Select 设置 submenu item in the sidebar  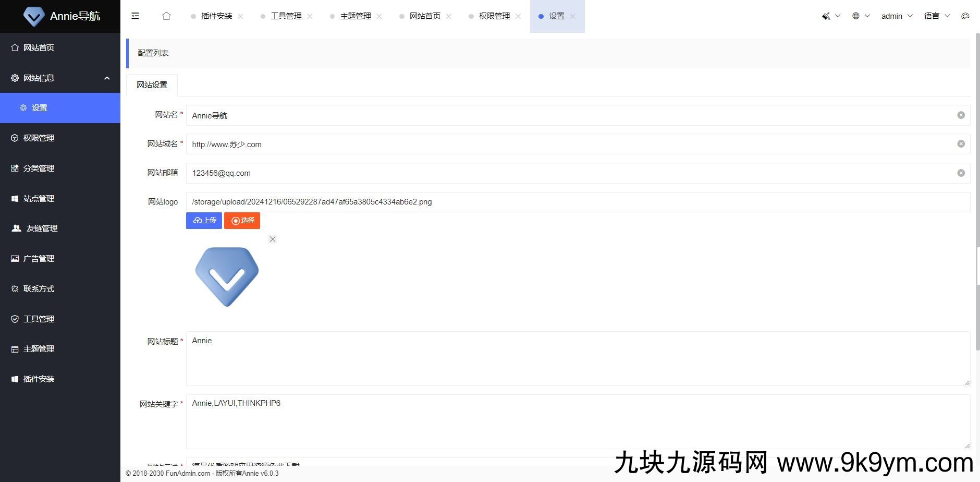[60, 108]
